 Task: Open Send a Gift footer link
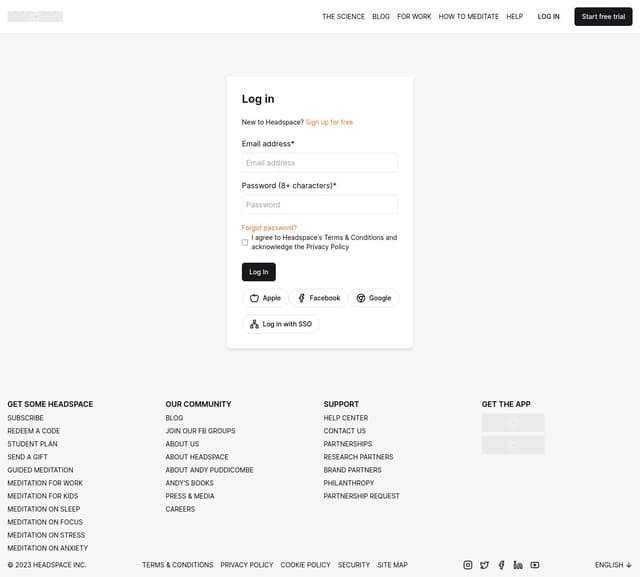tap(27, 457)
